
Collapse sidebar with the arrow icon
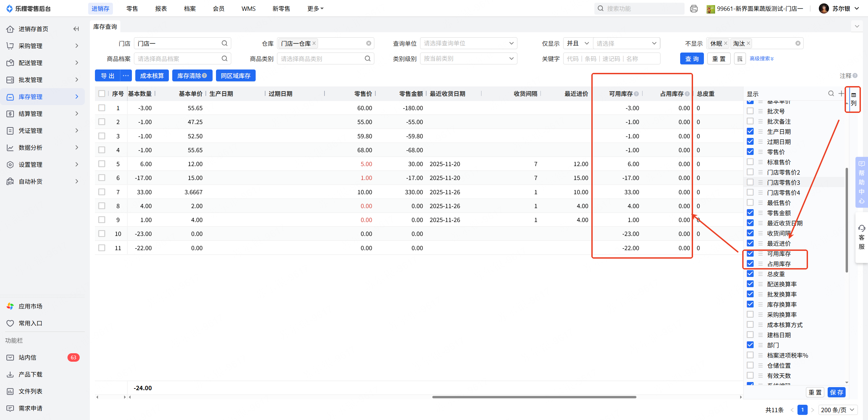(x=76, y=29)
